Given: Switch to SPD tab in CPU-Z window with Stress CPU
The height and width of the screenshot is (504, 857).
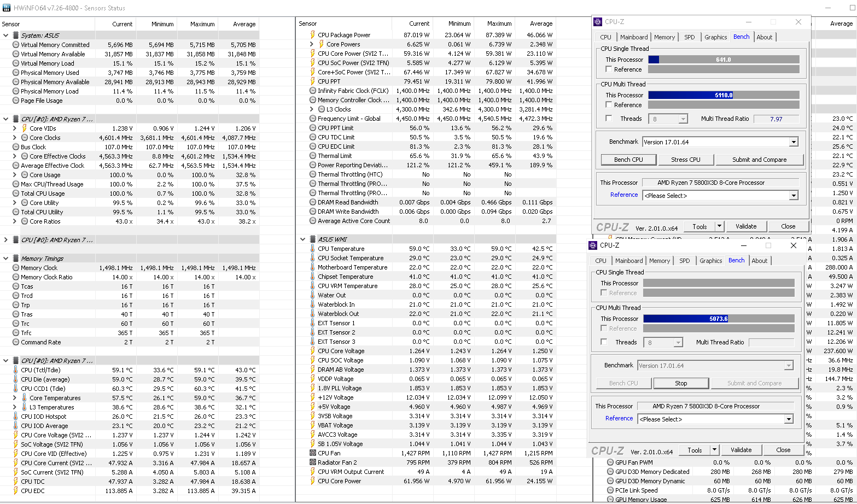Looking at the screenshot, I should (x=690, y=37).
